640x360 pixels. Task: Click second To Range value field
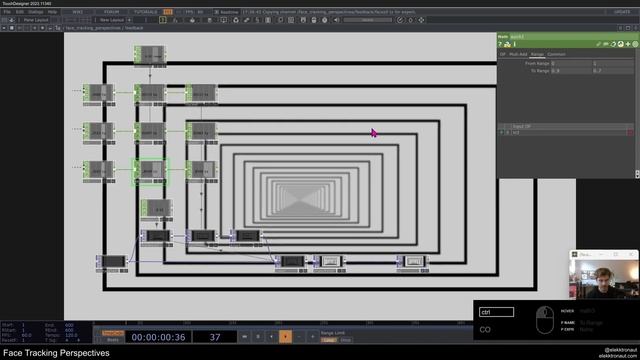tap(613, 71)
